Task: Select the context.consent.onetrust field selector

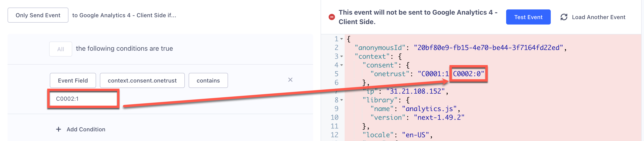Action: [142, 81]
